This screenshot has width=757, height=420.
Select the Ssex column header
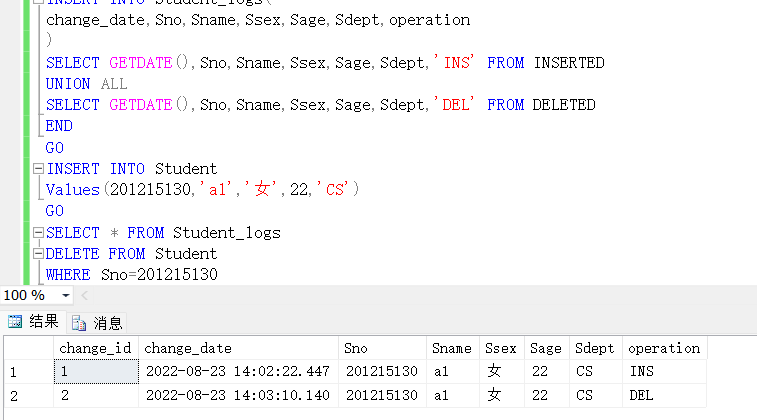502,348
